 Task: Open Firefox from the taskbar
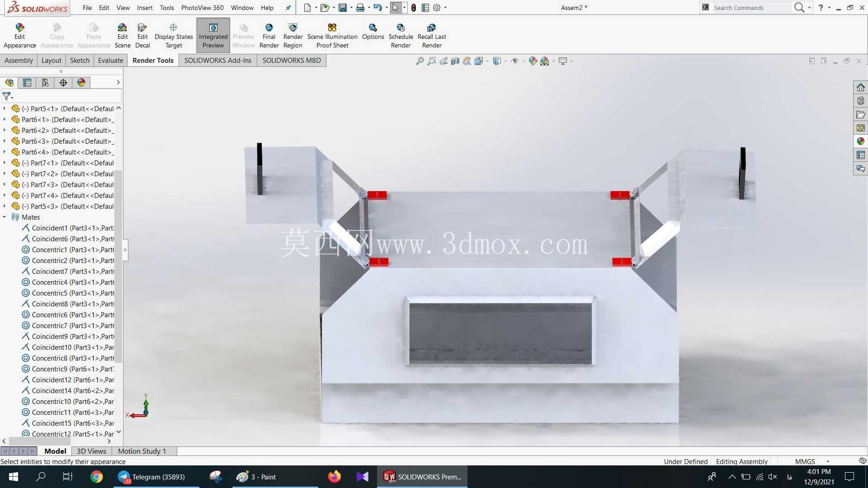pos(335,477)
